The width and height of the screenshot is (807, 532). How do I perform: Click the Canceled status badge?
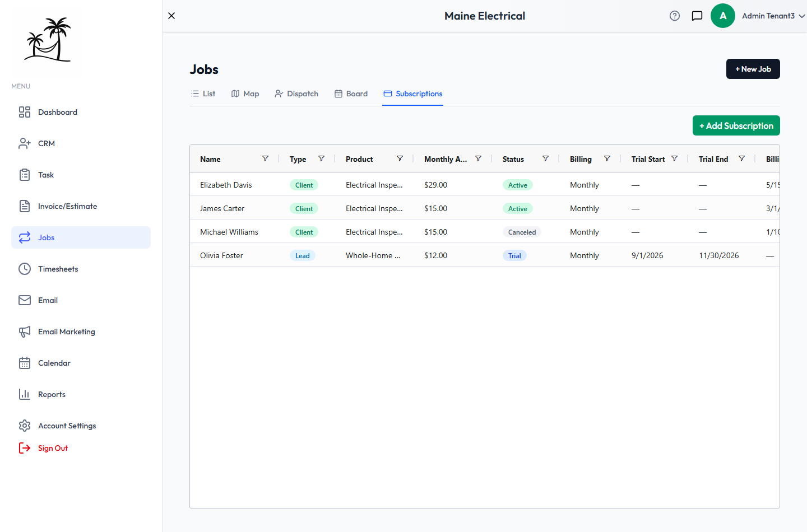522,232
